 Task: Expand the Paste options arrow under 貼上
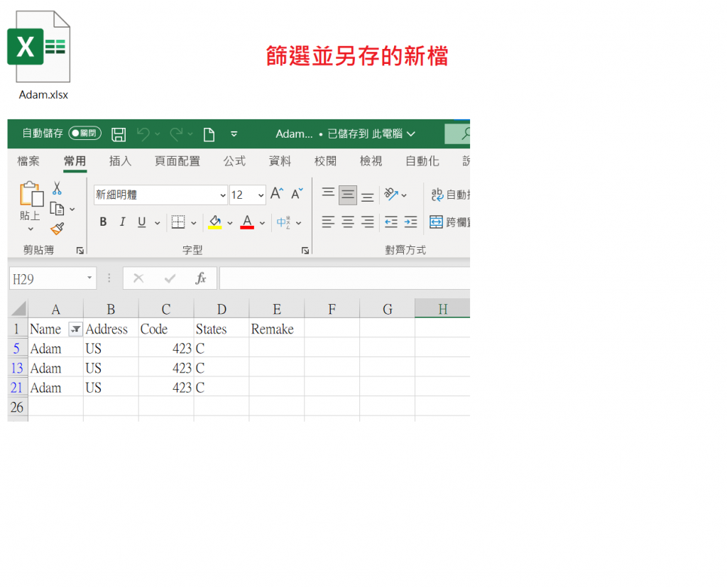coord(31,229)
